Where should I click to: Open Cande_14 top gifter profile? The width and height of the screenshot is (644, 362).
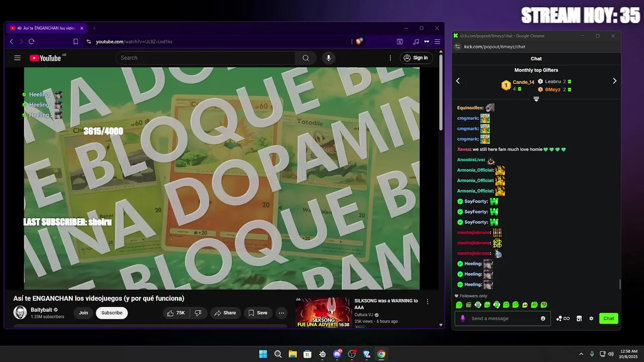tap(523, 82)
